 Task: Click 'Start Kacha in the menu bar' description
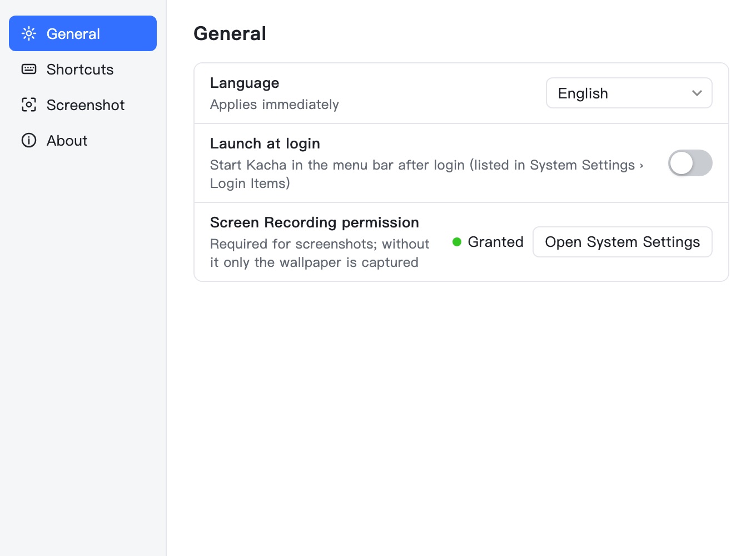coord(426,174)
